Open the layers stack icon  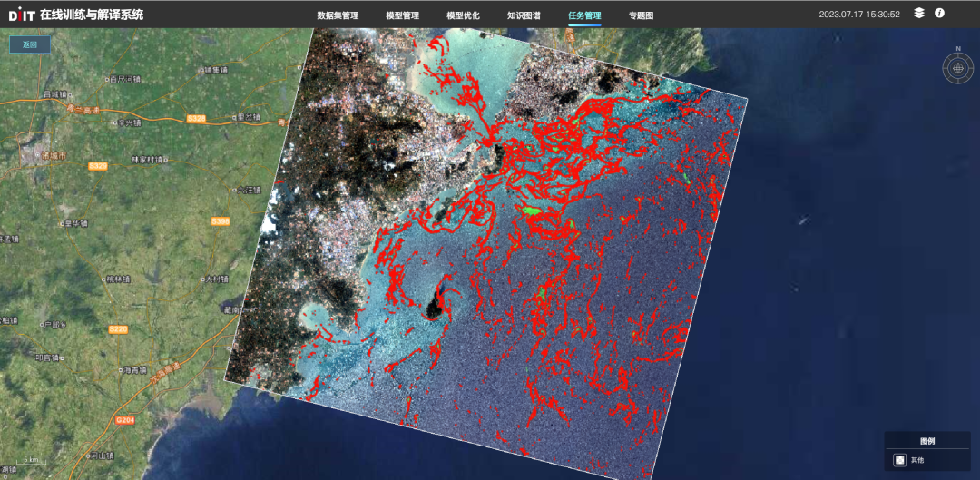click(919, 14)
